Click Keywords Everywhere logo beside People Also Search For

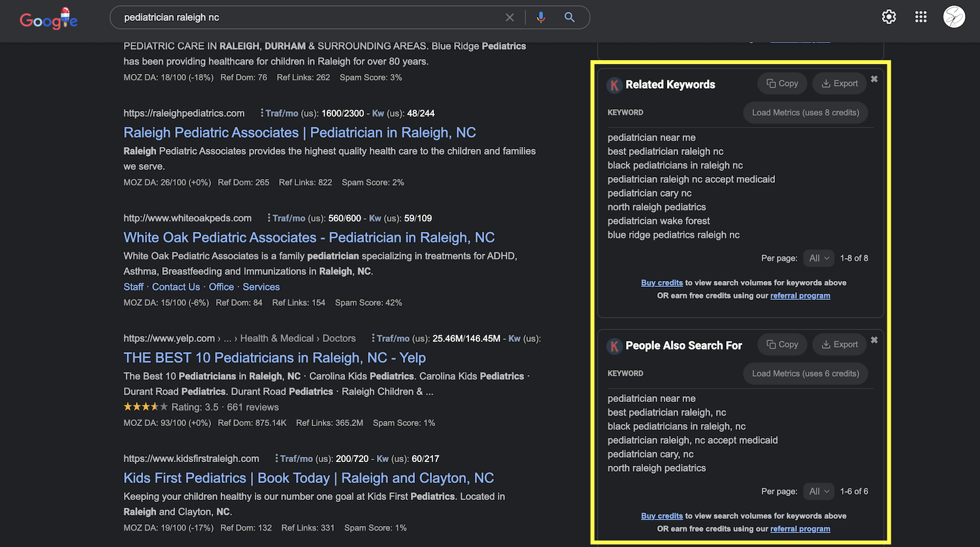pos(614,346)
